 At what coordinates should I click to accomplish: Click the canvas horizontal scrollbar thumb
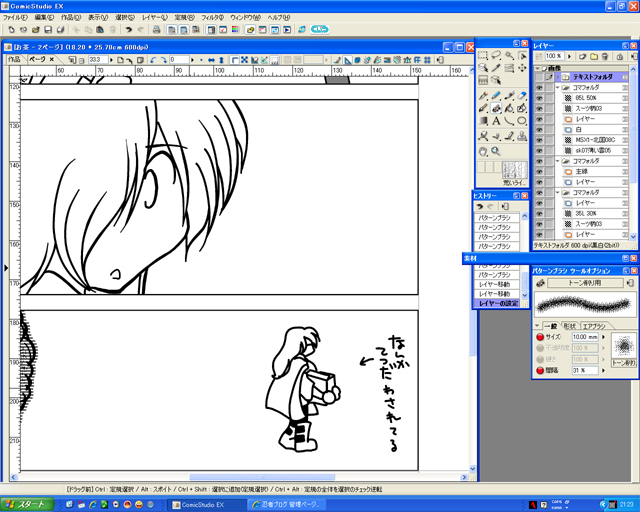click(262, 477)
